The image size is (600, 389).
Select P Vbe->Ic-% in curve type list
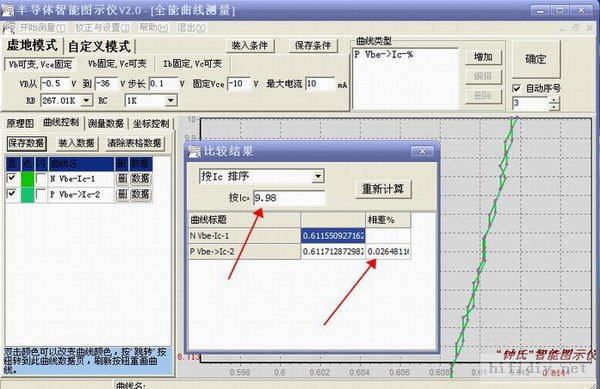tap(383, 55)
